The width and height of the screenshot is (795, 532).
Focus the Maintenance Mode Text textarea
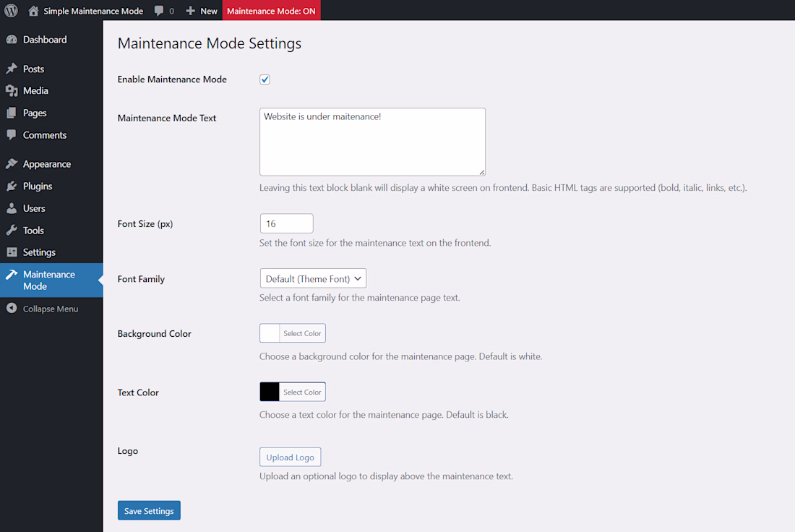tap(373, 142)
